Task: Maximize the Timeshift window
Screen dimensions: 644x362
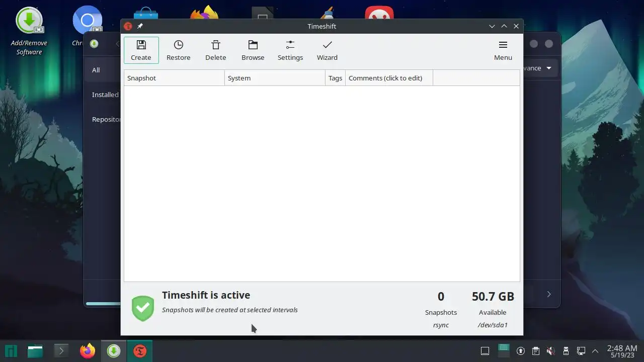Action: pos(504,26)
